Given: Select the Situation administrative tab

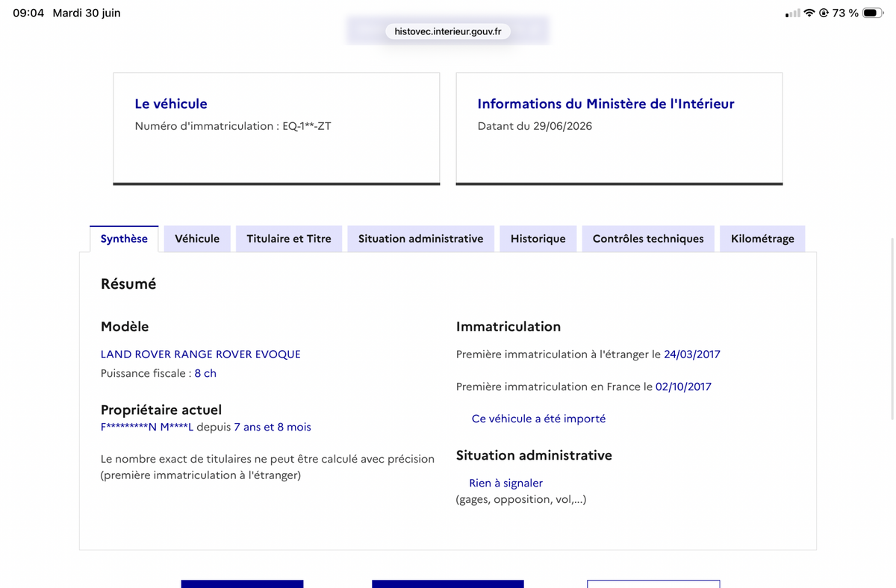Looking at the screenshot, I should point(420,239).
